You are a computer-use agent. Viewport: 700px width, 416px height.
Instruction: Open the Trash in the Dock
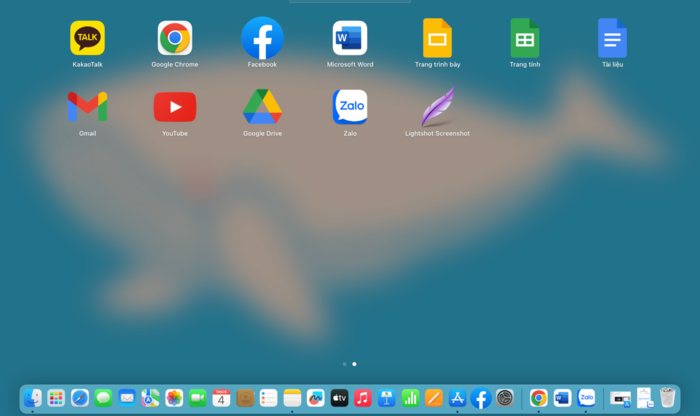click(x=667, y=397)
